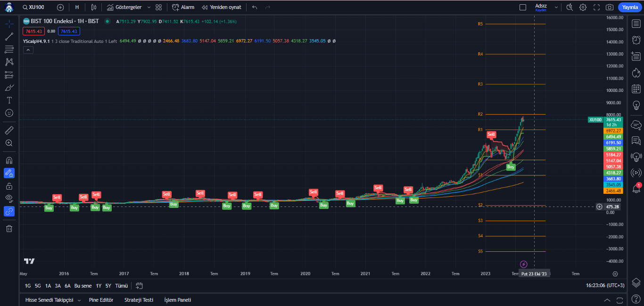
Task: Open the Zoom In tool
Action: coord(9,143)
